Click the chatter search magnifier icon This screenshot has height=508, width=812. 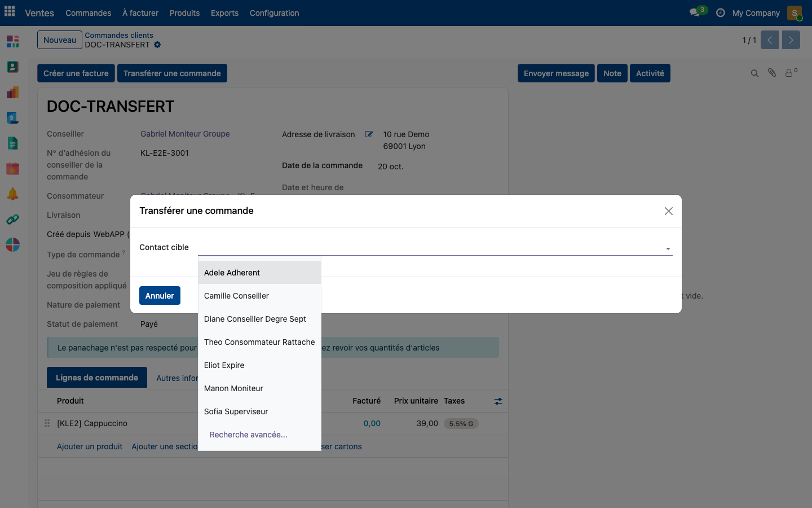coord(754,73)
